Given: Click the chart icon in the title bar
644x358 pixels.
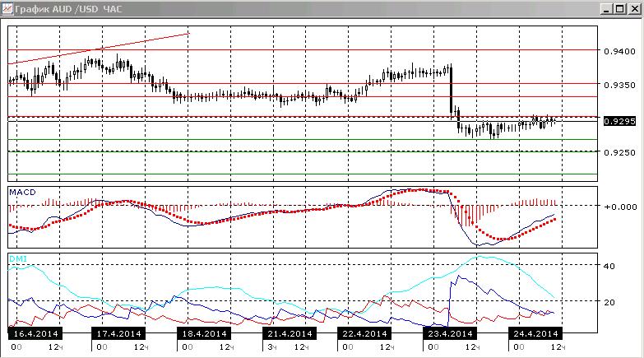Looking at the screenshot, I should click(x=7, y=8).
